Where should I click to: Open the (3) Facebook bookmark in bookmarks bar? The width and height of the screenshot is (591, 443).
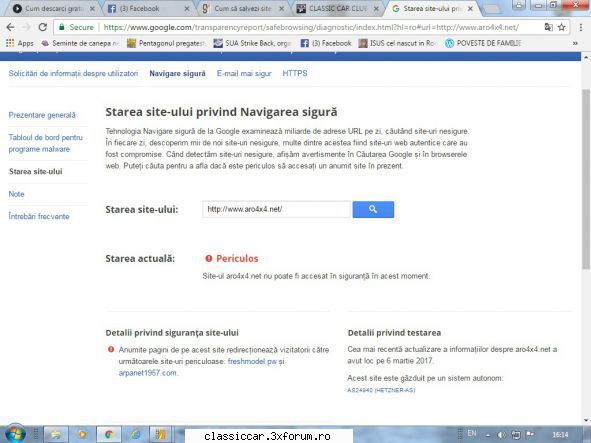(326, 43)
